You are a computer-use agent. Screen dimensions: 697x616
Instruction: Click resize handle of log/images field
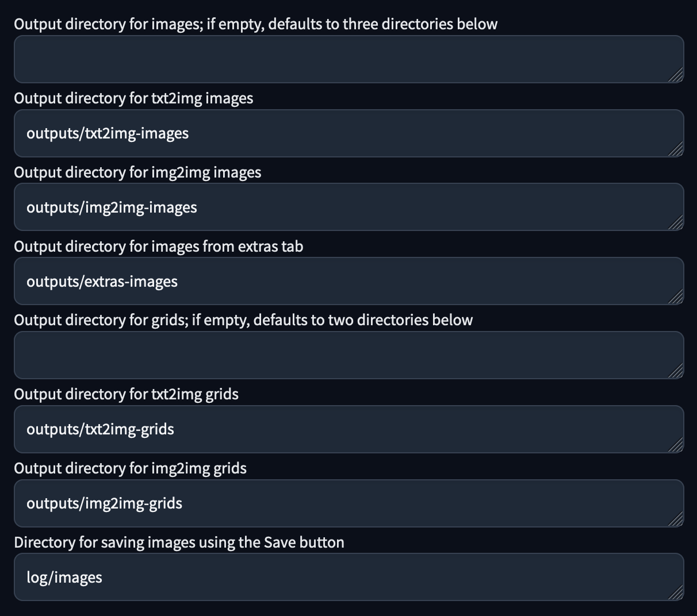tap(676, 593)
